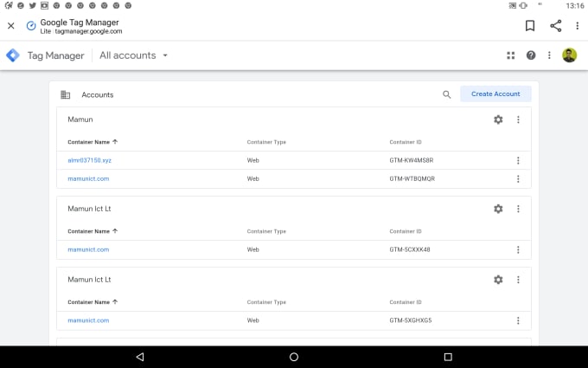Open the Google apps grid

(511, 55)
